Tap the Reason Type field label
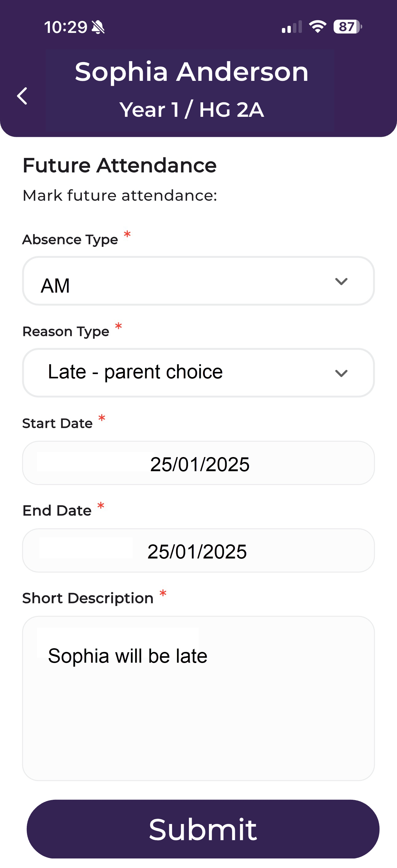Image resolution: width=397 pixels, height=868 pixels. click(x=66, y=332)
